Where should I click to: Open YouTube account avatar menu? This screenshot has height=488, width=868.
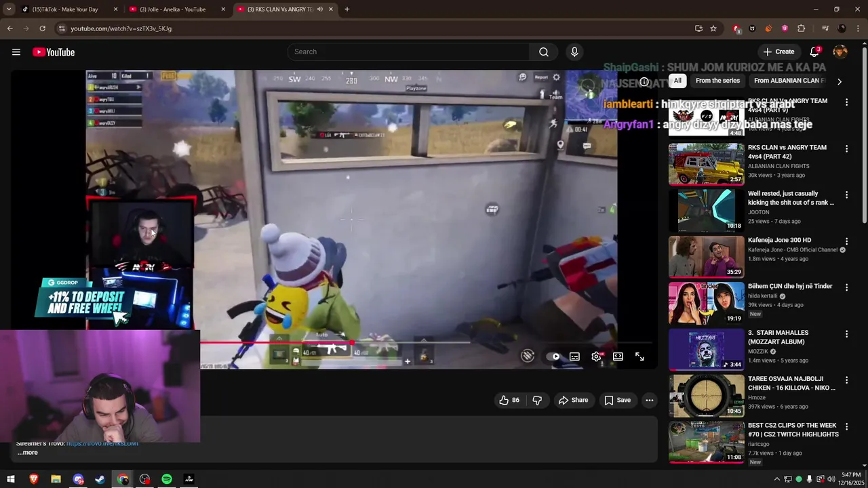[x=840, y=52]
